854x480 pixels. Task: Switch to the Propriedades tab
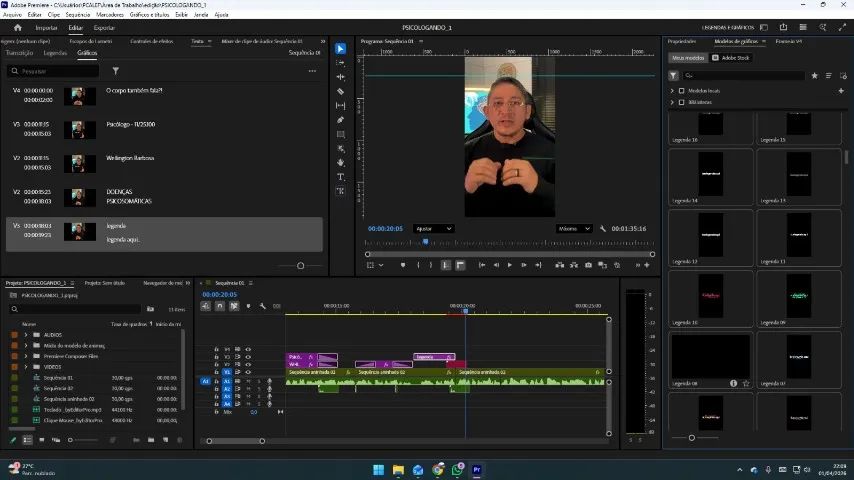point(682,41)
